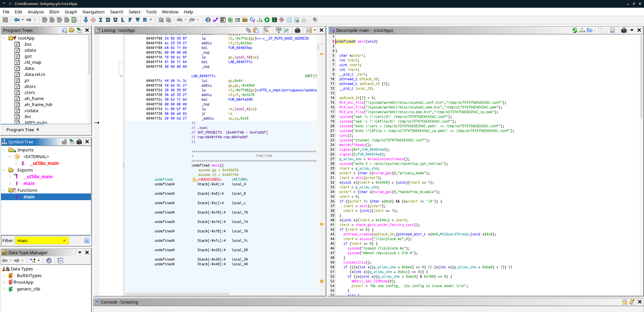Viewport: 644px width, 312px height.
Task: Collapse the <EXTERNAL> node in Symbol Tree
Action: pos(10,157)
